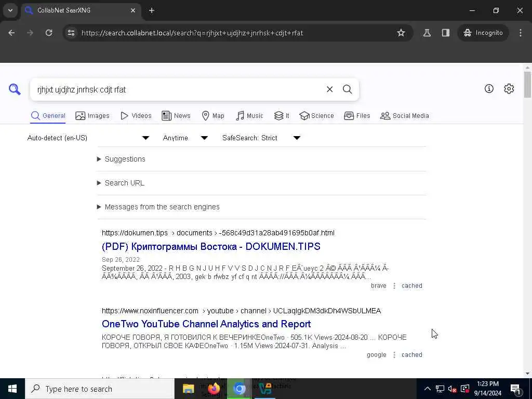This screenshot has width=532, height=399.
Task: Clear the search query with X
Action: [x=329, y=89]
